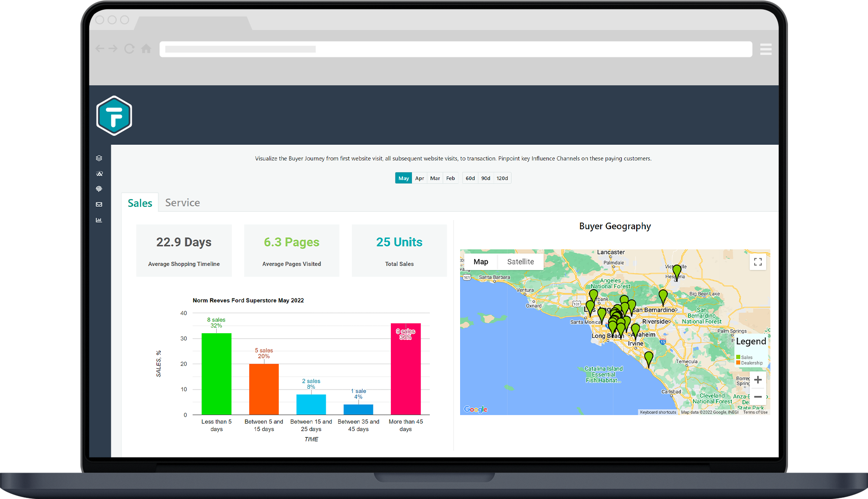868x499 pixels.
Task: Go back with browser back arrow
Action: tap(100, 49)
